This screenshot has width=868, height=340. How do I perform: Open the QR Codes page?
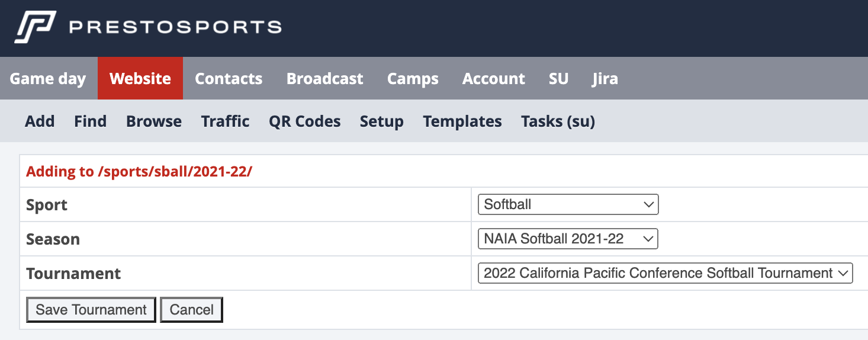click(x=305, y=121)
